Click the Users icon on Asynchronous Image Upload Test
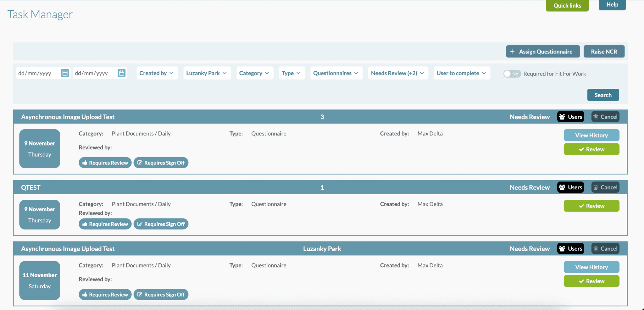 click(x=562, y=117)
